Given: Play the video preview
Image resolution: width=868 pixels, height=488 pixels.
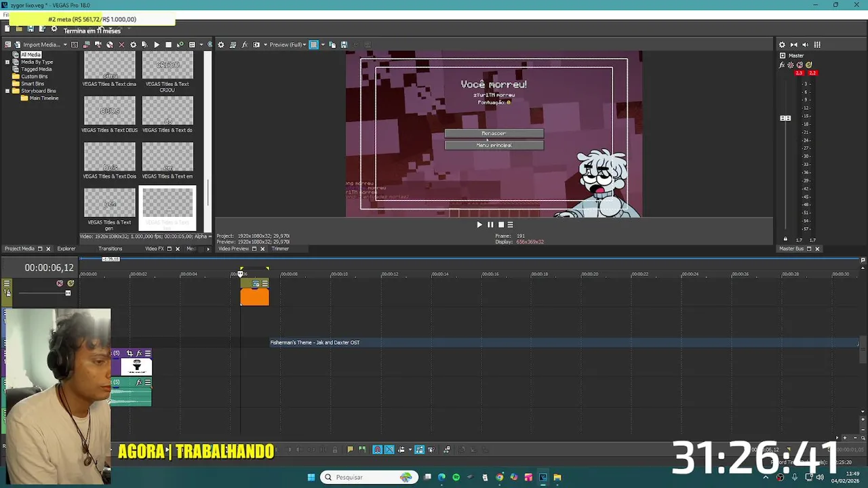Looking at the screenshot, I should (479, 225).
